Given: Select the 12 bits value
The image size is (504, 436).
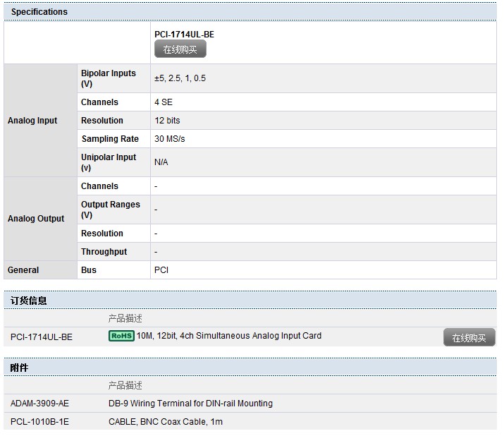Looking at the screenshot, I should 167,121.
